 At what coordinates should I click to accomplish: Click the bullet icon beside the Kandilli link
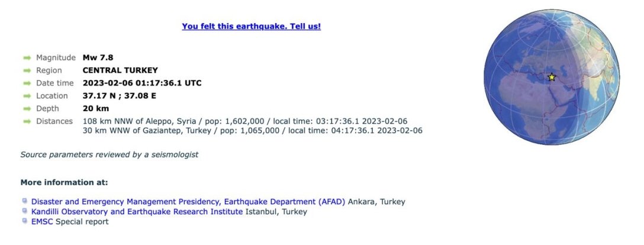tap(25, 211)
